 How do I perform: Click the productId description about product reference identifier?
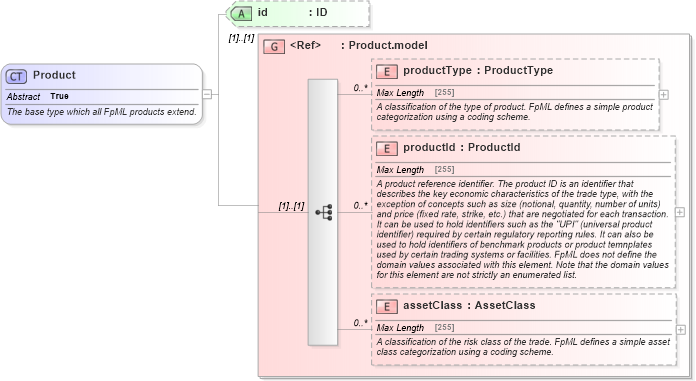click(523, 229)
